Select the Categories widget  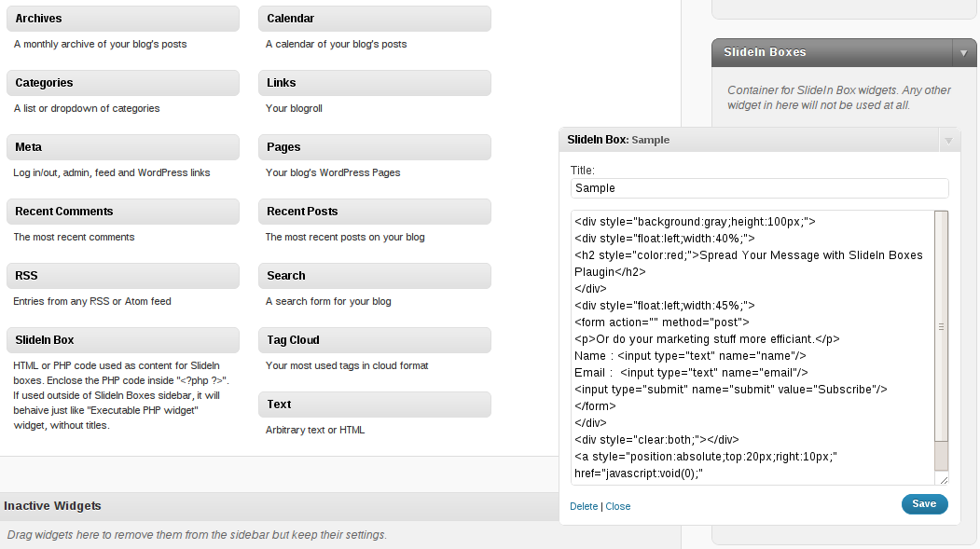(x=122, y=83)
